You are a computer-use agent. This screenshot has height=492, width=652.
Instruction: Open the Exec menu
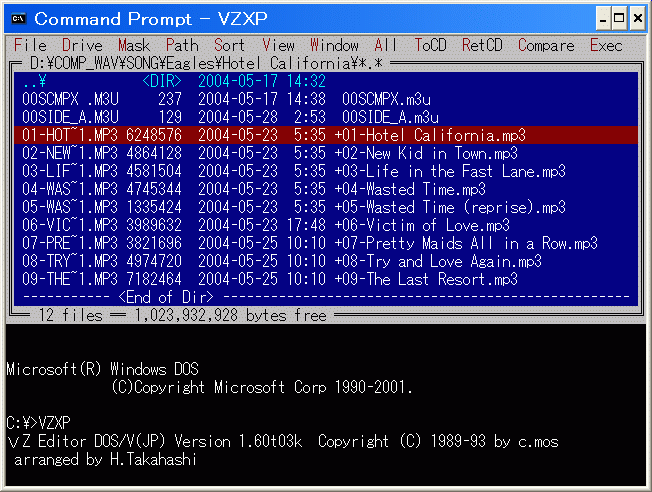[606, 45]
